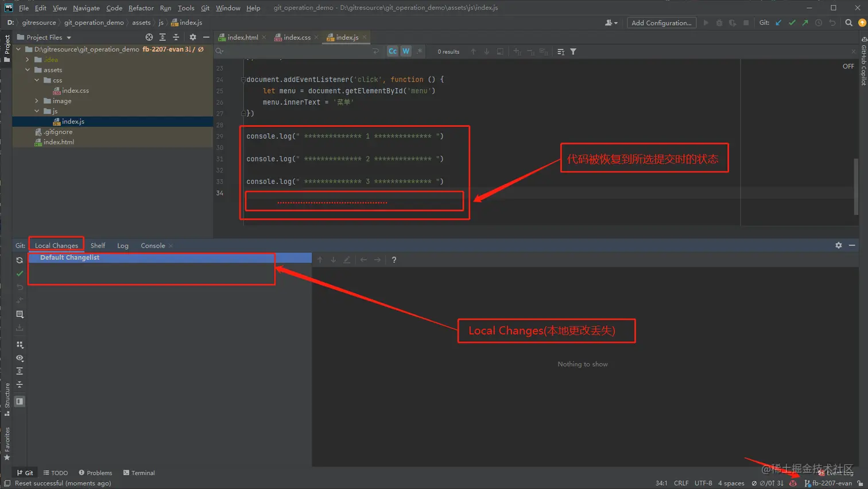Open the Refactor menu
Image resolution: width=868 pixels, height=489 pixels.
(x=141, y=8)
